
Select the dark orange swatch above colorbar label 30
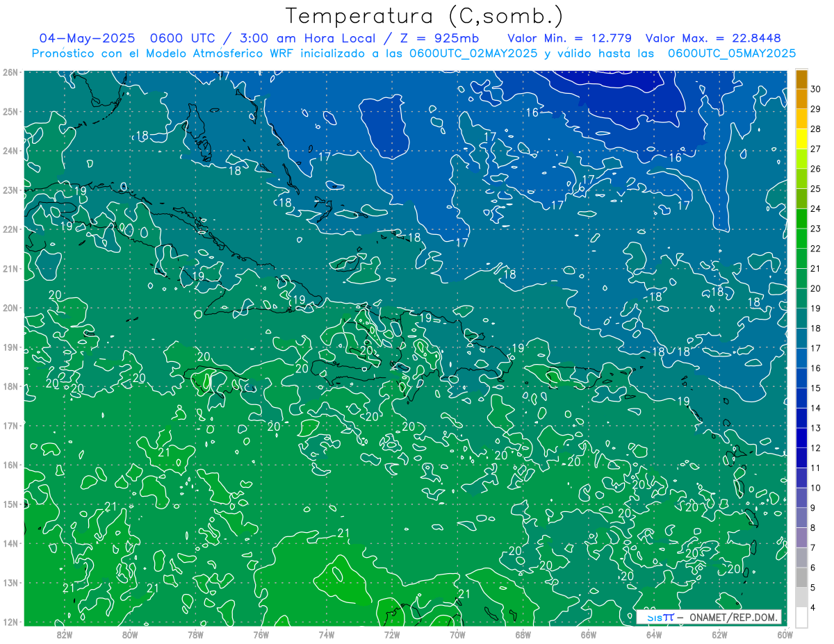coord(801,79)
